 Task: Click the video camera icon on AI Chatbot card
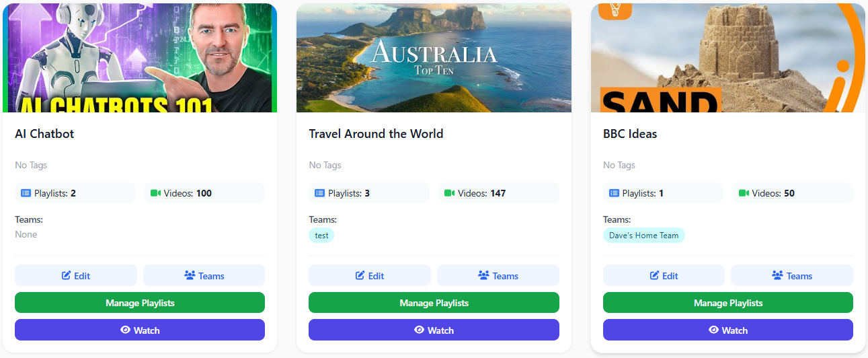tap(156, 193)
